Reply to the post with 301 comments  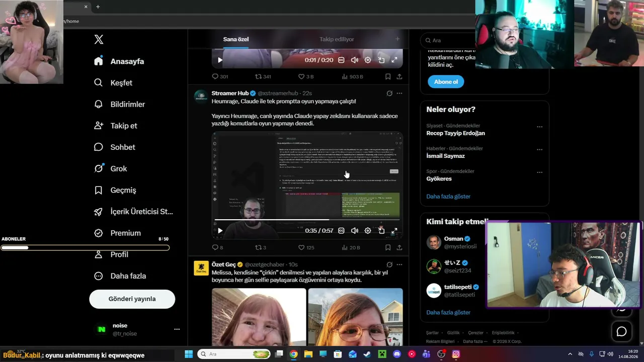[220, 77]
